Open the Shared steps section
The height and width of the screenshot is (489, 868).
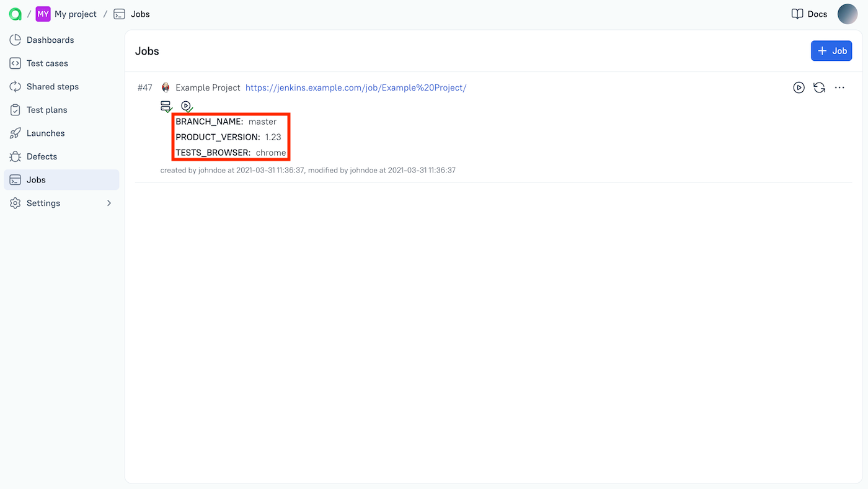(x=53, y=86)
